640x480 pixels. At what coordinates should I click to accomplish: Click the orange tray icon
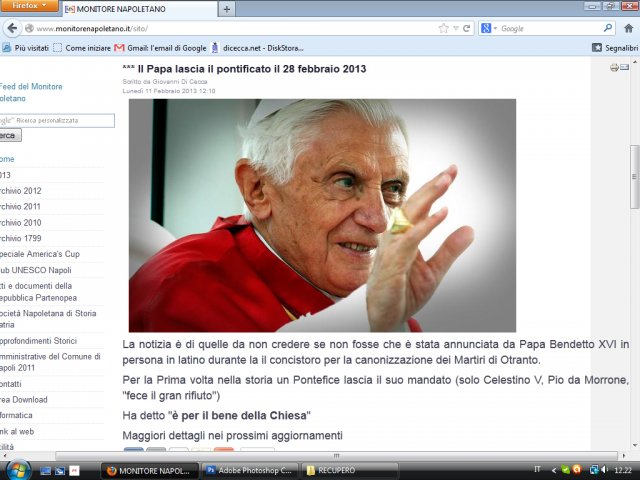coord(577,470)
